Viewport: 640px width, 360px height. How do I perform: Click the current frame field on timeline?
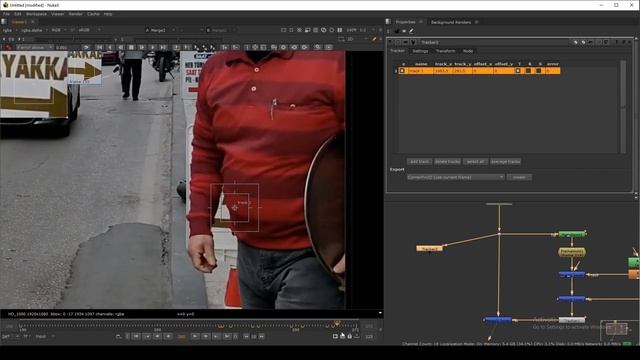point(182,336)
